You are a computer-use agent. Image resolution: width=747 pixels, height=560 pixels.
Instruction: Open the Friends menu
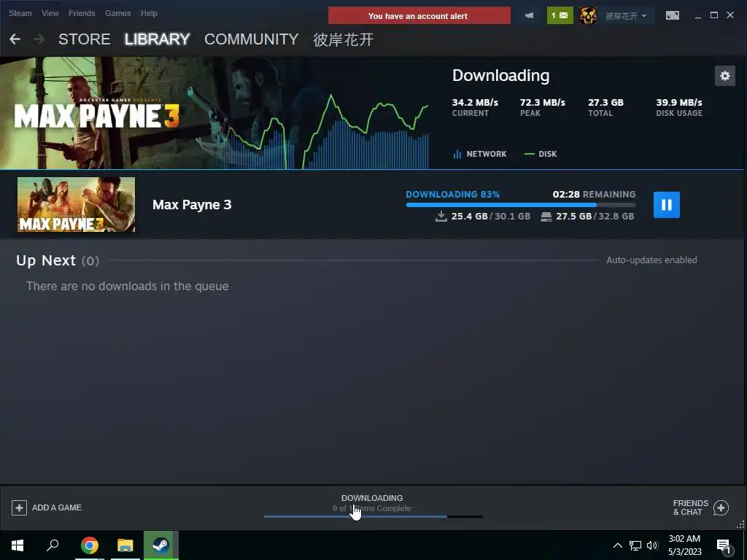82,13
